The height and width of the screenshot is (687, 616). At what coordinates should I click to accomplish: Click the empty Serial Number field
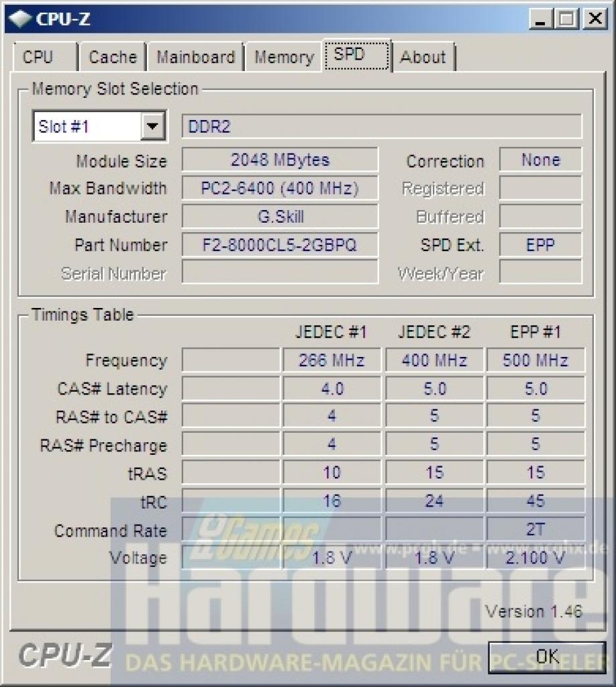coord(280,272)
